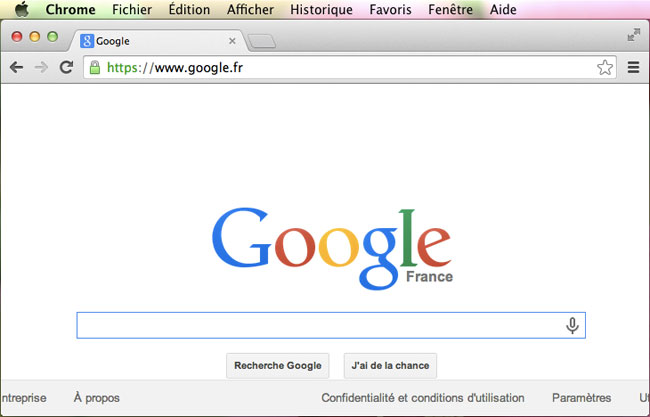Open a new tab
This screenshot has height=417, width=650.
pyautogui.click(x=262, y=41)
